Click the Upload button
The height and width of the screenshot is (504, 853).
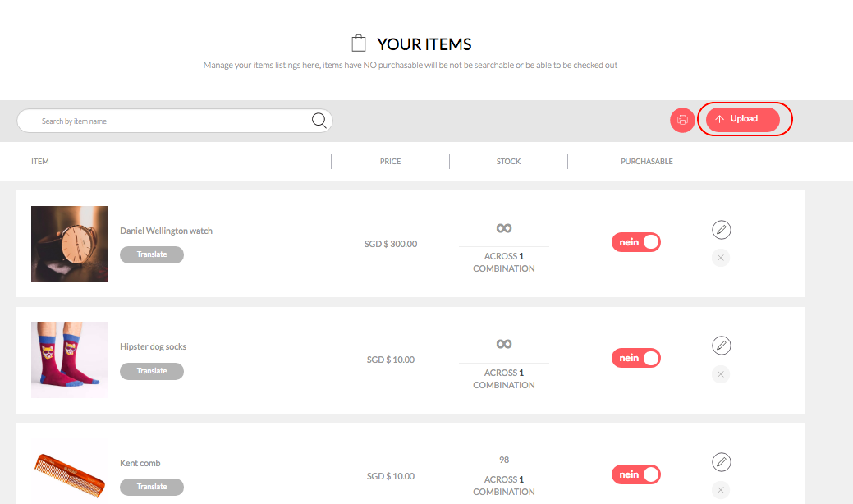[742, 119]
